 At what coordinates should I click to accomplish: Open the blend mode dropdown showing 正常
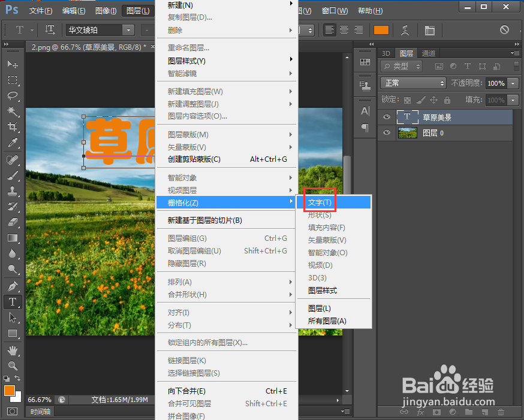tap(412, 83)
